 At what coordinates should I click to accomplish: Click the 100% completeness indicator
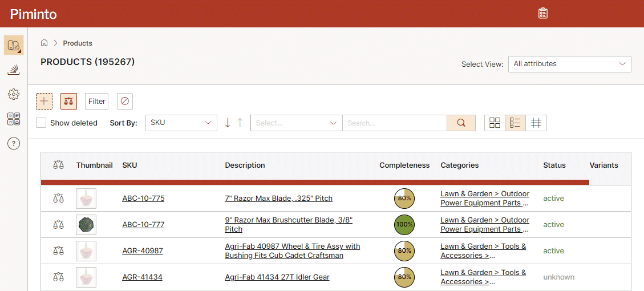click(404, 225)
